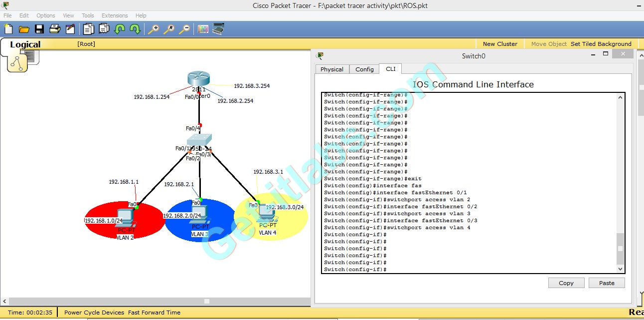Select the PC in VLAN 4

pyautogui.click(x=267, y=213)
